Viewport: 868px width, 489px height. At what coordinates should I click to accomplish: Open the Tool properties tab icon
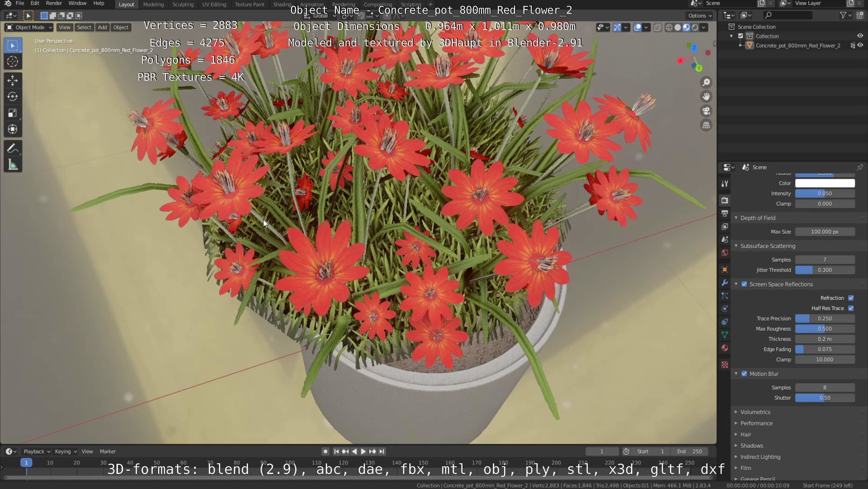tap(725, 183)
